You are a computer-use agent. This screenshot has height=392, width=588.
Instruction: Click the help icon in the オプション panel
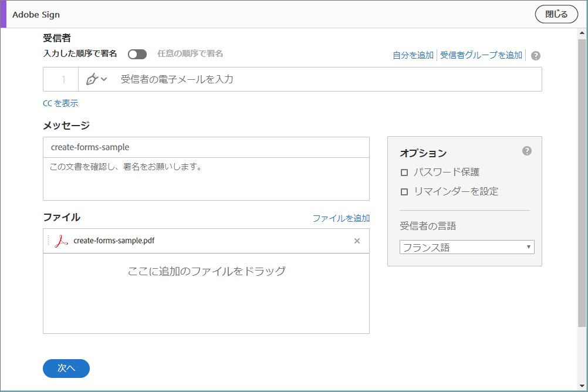[527, 150]
